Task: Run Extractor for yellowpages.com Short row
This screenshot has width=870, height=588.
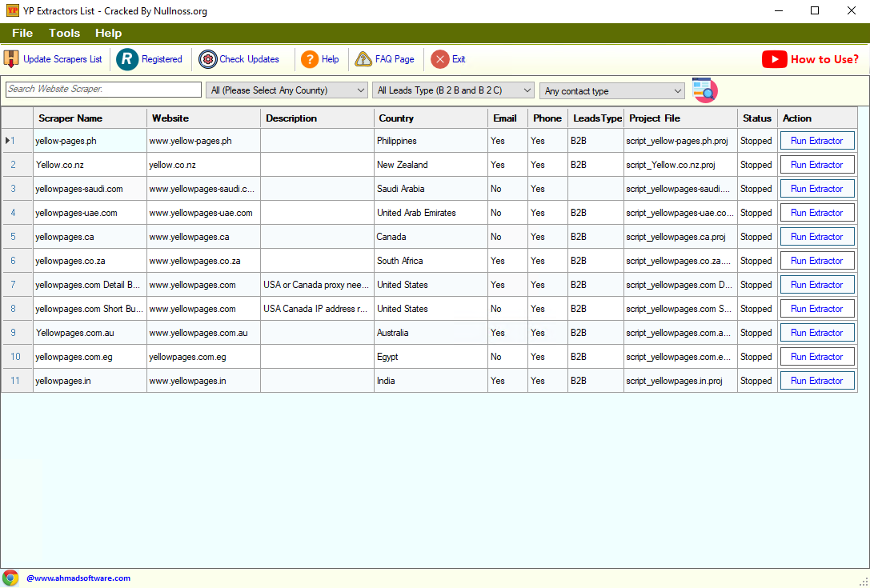Action: pos(817,309)
